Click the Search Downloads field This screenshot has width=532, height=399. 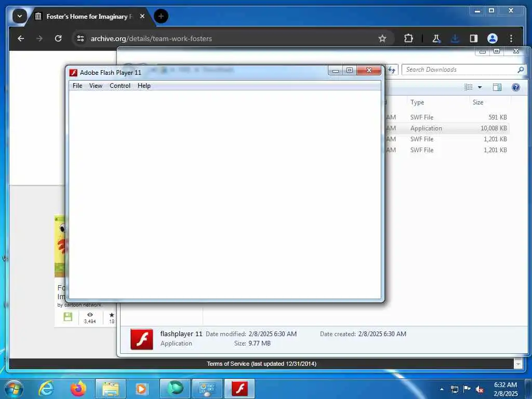tap(460, 70)
